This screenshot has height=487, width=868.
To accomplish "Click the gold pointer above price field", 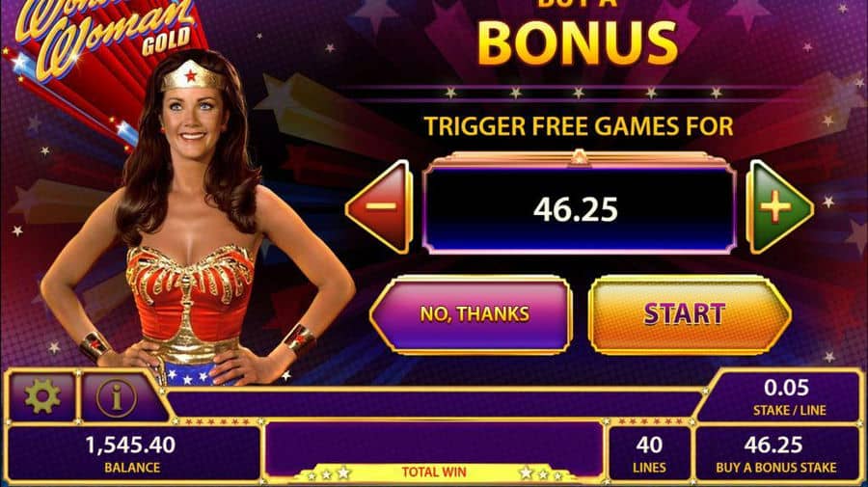I will point(579,157).
